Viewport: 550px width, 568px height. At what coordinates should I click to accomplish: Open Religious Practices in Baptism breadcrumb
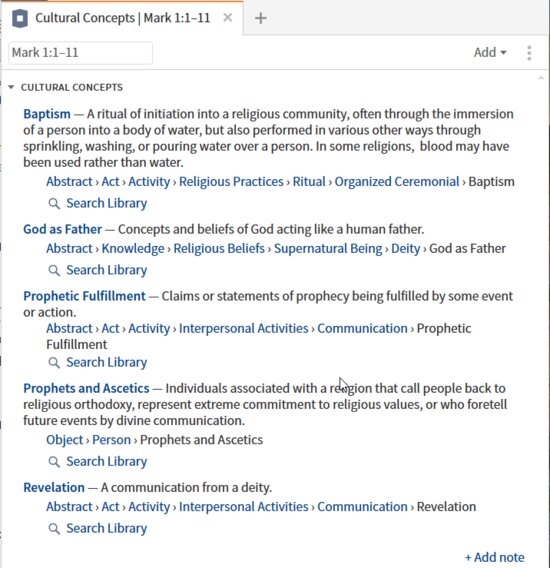point(231,181)
